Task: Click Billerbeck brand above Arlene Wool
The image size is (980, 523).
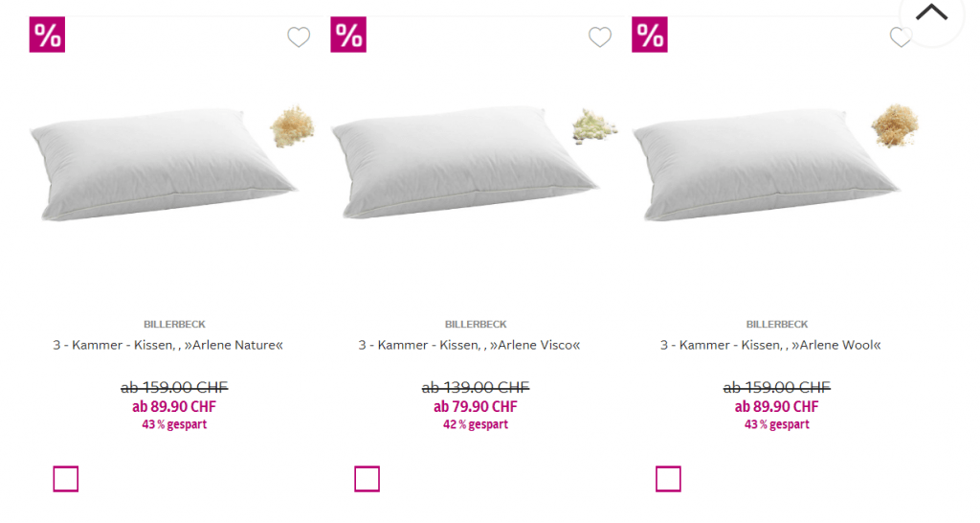Action: tap(777, 325)
